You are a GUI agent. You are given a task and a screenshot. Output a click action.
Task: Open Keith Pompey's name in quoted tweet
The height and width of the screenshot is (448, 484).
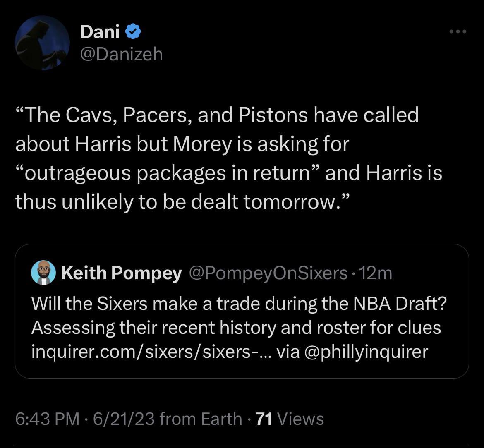[121, 273]
